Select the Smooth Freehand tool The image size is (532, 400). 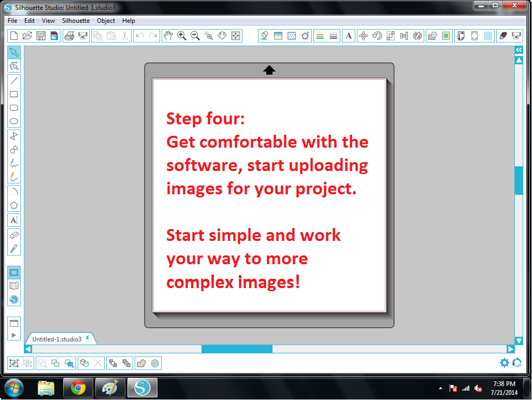14,177
